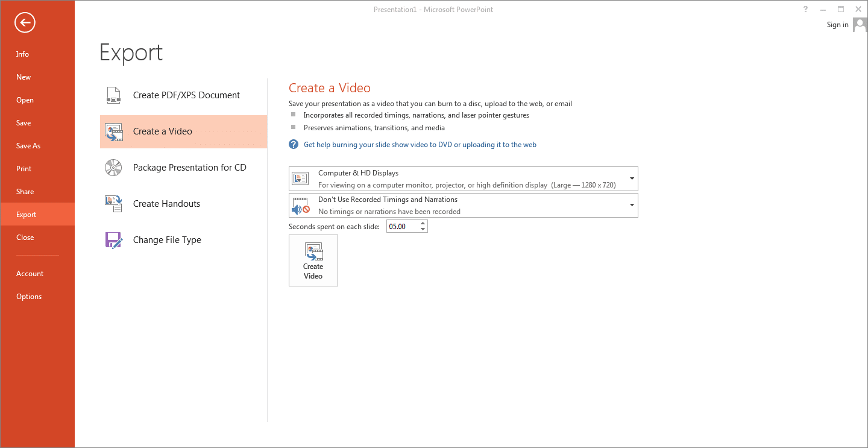Maximize the PowerPoint window
This screenshot has height=448, width=868.
(x=841, y=9)
